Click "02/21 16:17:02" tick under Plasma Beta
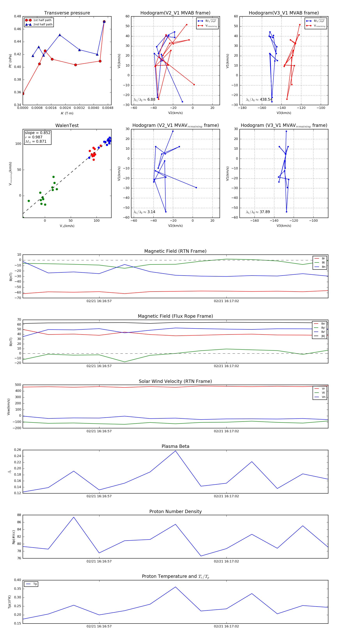 click(226, 496)
